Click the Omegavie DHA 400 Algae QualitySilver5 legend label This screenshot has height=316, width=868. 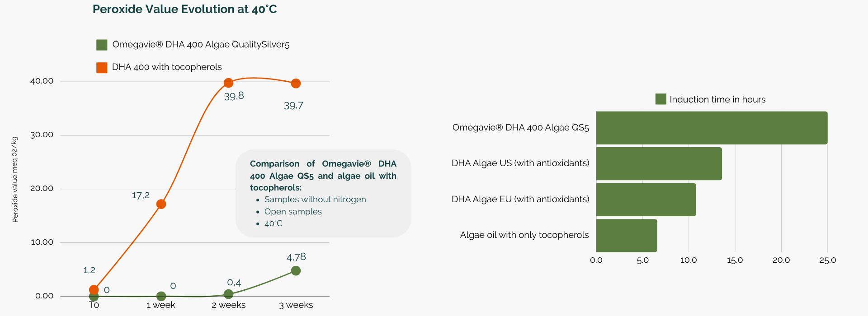[x=201, y=45]
